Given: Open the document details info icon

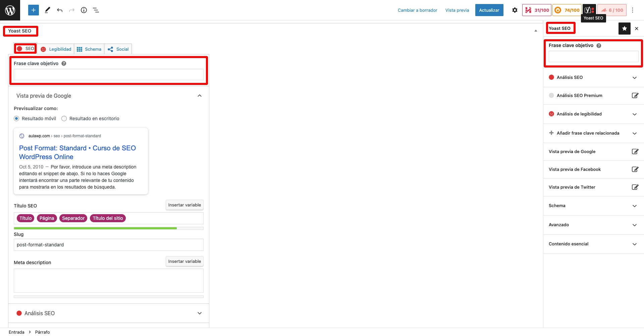Looking at the screenshot, I should point(84,10).
